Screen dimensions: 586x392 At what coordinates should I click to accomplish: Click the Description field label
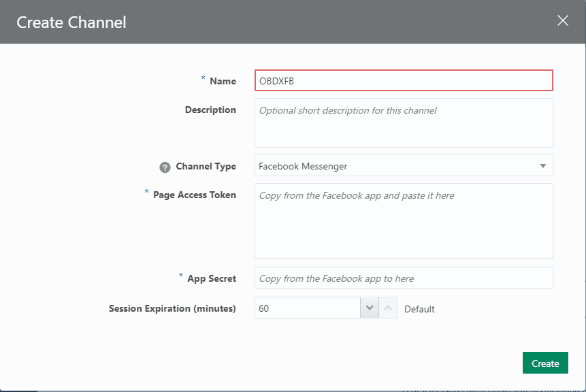(210, 110)
